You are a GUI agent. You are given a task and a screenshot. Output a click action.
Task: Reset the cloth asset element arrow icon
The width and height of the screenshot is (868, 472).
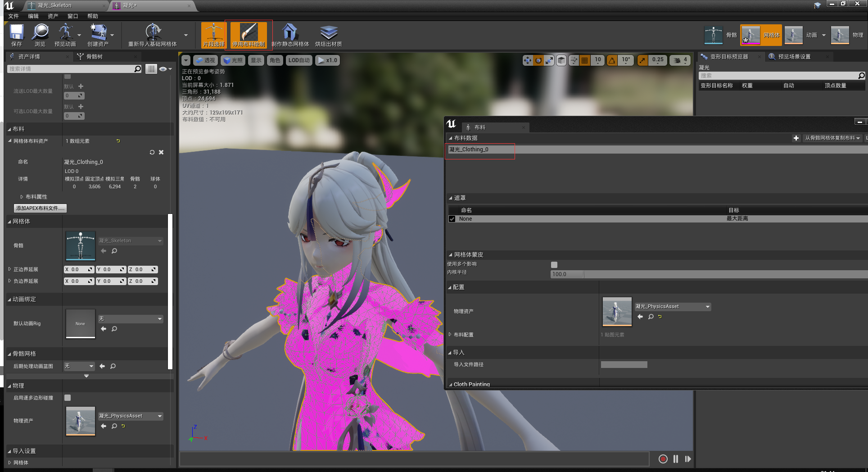coord(152,152)
